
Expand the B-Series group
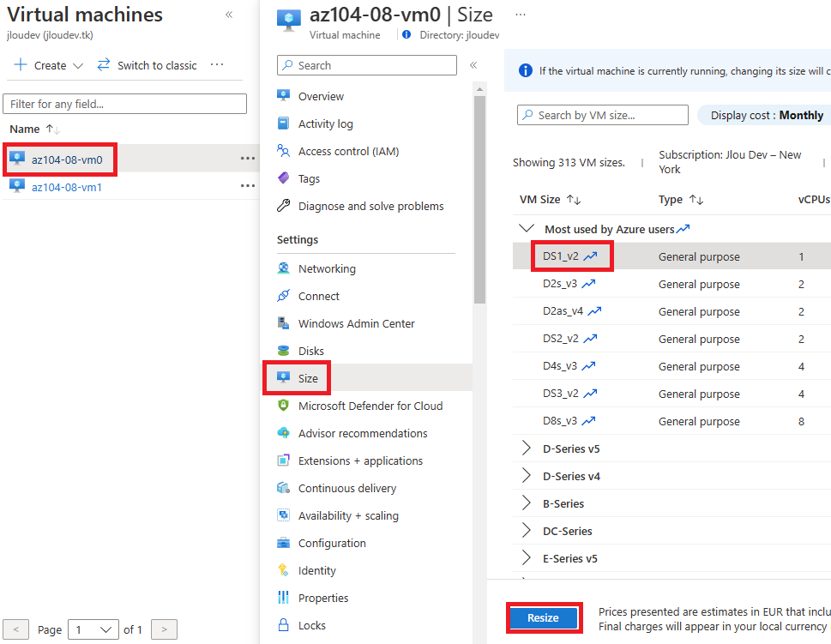click(x=527, y=503)
